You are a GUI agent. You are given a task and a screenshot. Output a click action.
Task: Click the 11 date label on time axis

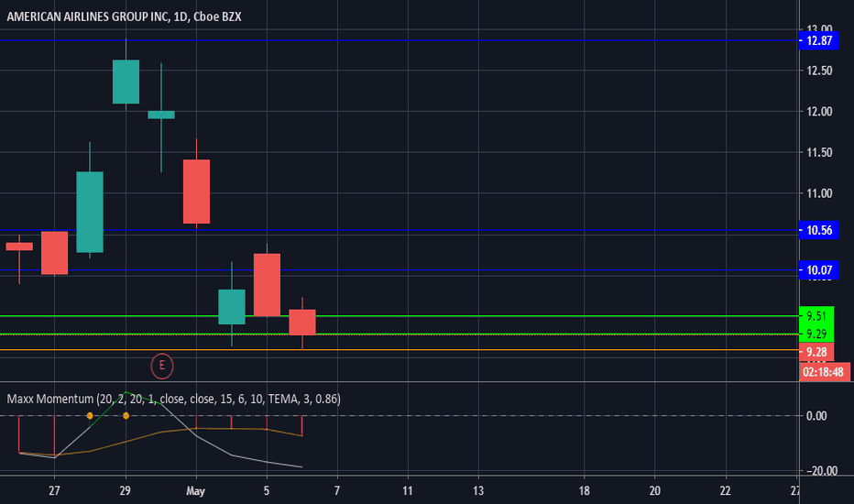[408, 490]
